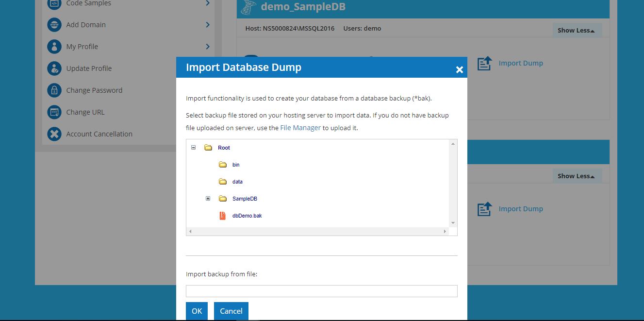Image resolution: width=644 pixels, height=321 pixels.
Task: Click Import Dump link in the lower database panel
Action: click(521, 209)
